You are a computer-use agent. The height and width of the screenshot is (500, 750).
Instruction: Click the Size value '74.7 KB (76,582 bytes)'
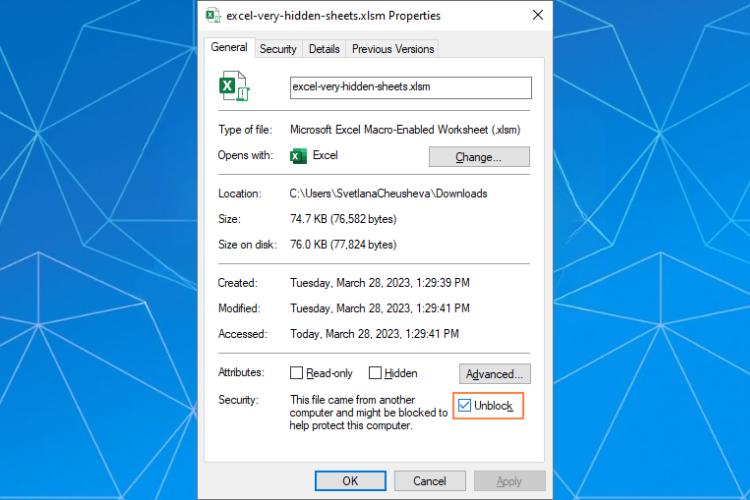click(343, 219)
